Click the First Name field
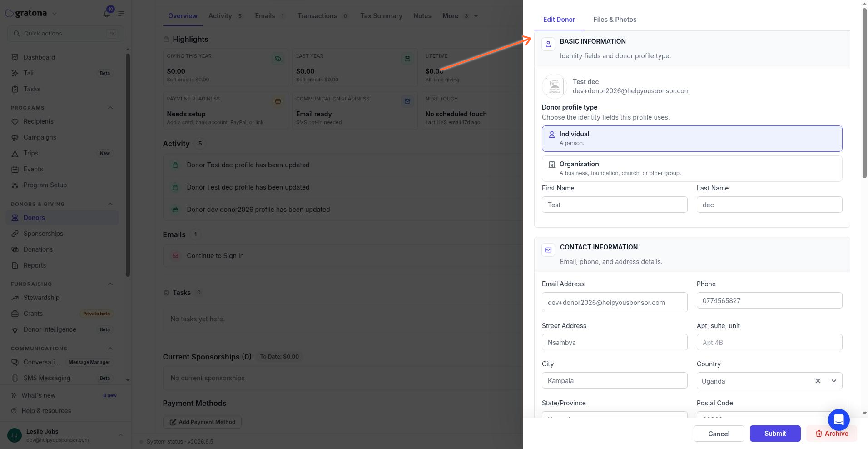This screenshot has width=868, height=449. coord(615,205)
